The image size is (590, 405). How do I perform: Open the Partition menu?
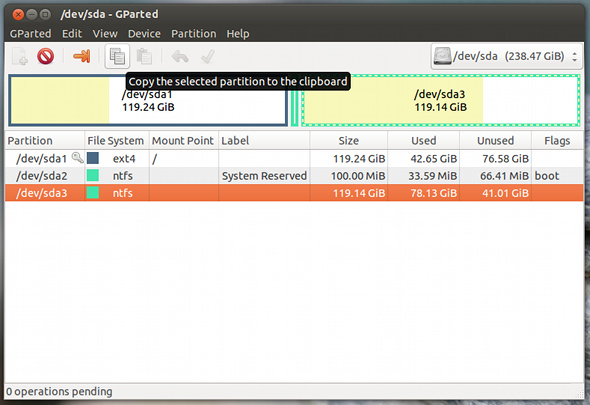[x=194, y=34]
